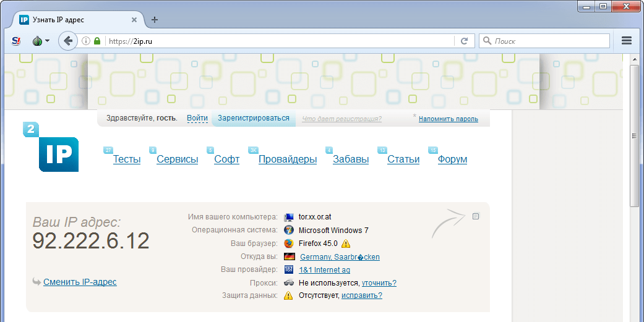This screenshot has width=644, height=322.
Task: Click the Напомнить пароль link
Action: pos(449,119)
